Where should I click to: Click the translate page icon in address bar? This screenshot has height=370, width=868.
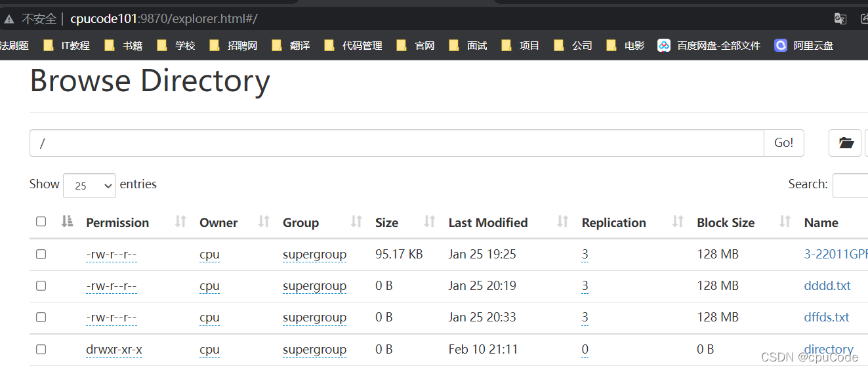pyautogui.click(x=840, y=19)
